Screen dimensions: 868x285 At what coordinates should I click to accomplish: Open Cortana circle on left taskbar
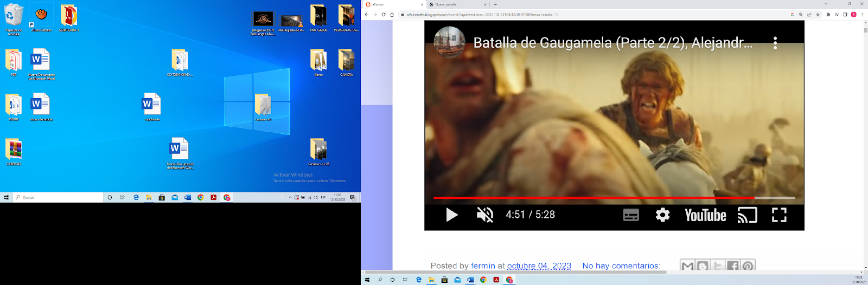click(x=110, y=198)
